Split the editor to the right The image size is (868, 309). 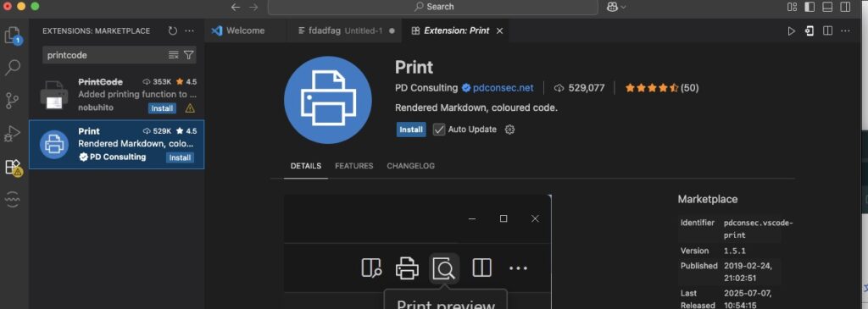pyautogui.click(x=827, y=31)
